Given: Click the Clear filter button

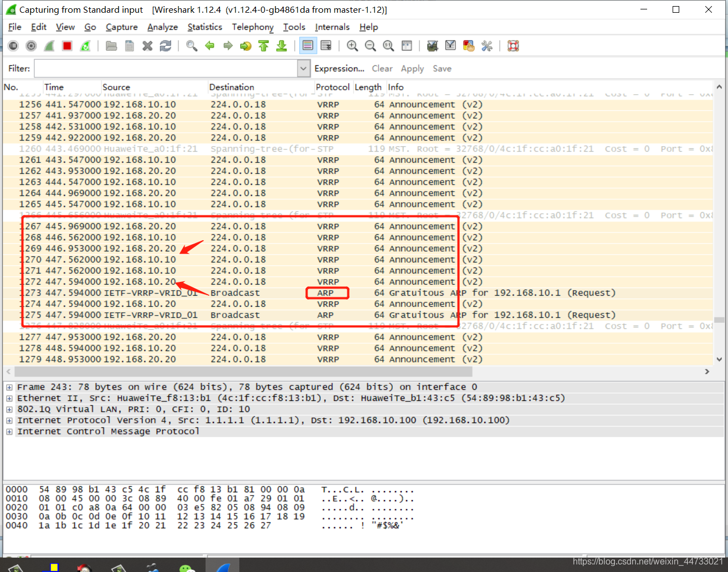Looking at the screenshot, I should 382,69.
